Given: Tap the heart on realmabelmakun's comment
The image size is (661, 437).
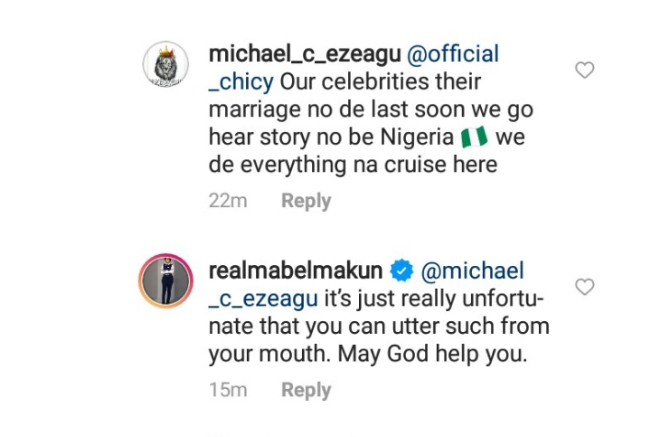Looking at the screenshot, I should (585, 288).
